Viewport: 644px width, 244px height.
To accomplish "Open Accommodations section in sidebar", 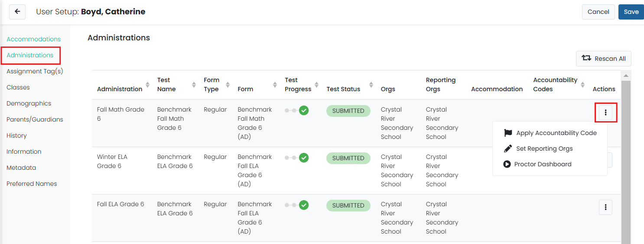I will 33,39.
